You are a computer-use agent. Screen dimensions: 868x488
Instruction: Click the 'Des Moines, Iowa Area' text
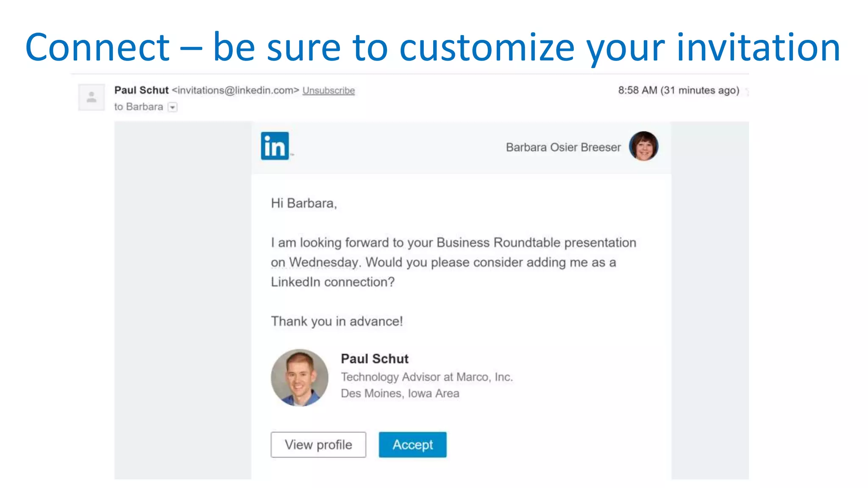pyautogui.click(x=400, y=394)
